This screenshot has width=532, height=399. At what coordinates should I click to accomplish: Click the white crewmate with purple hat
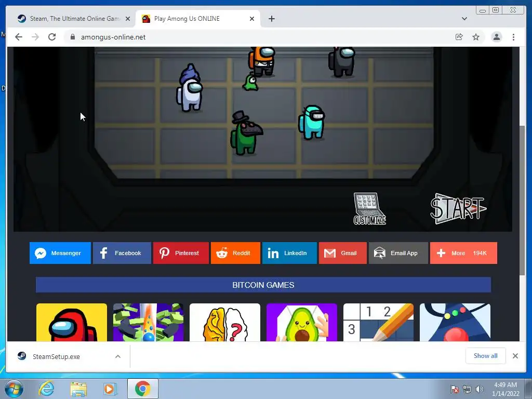pyautogui.click(x=190, y=88)
